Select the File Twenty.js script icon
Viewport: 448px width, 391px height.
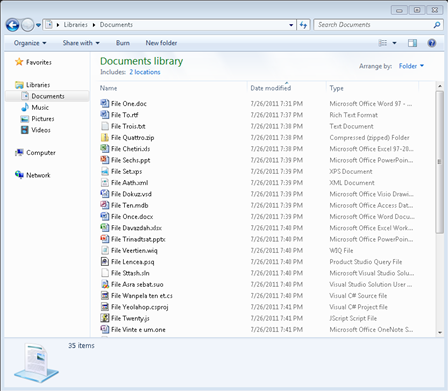[x=105, y=318]
